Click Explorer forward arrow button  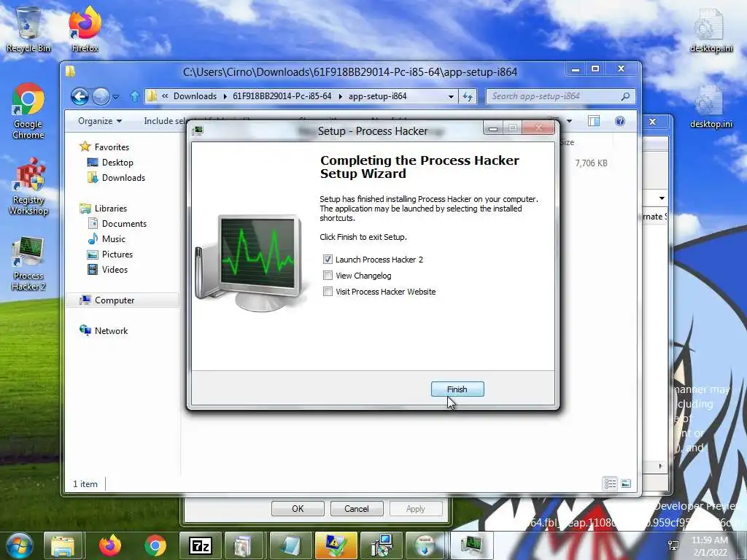pyautogui.click(x=101, y=97)
